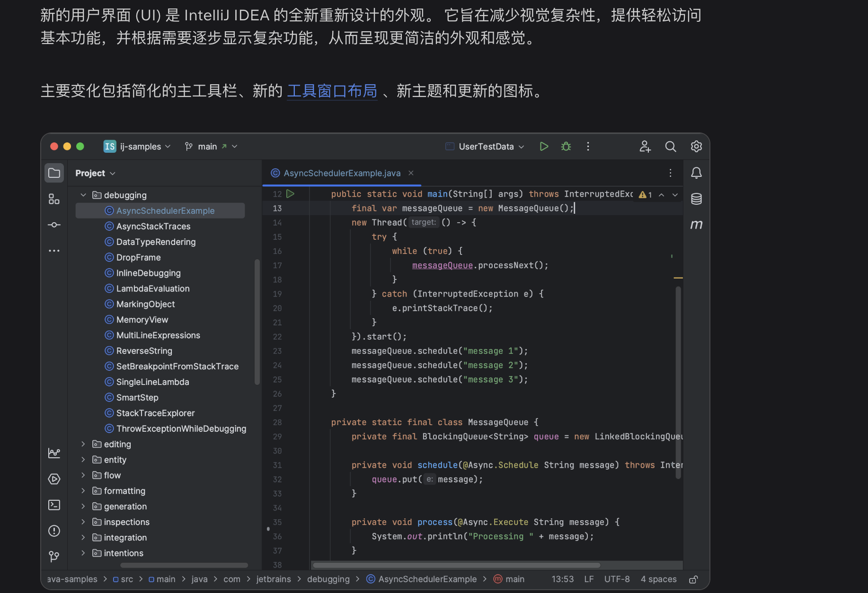This screenshot has width=868, height=593.
Task: Open the Project view dropdown
Action: [x=95, y=173]
